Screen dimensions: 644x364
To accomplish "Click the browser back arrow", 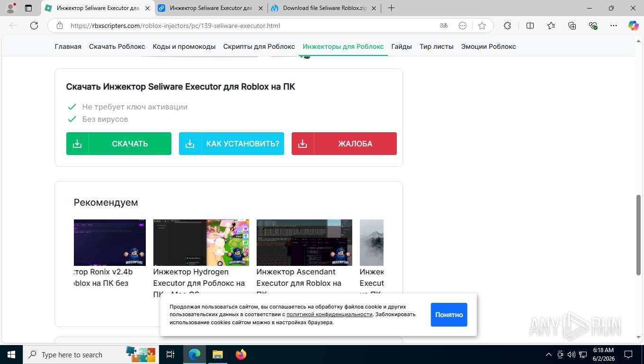I will click(x=13, y=26).
